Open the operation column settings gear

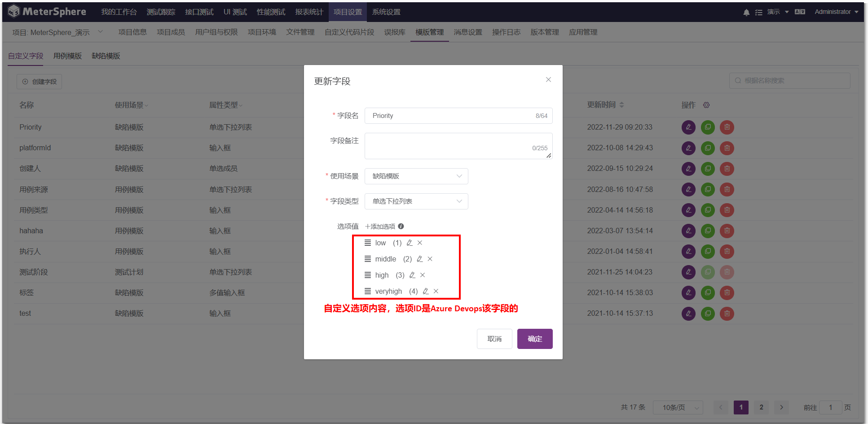coord(706,105)
